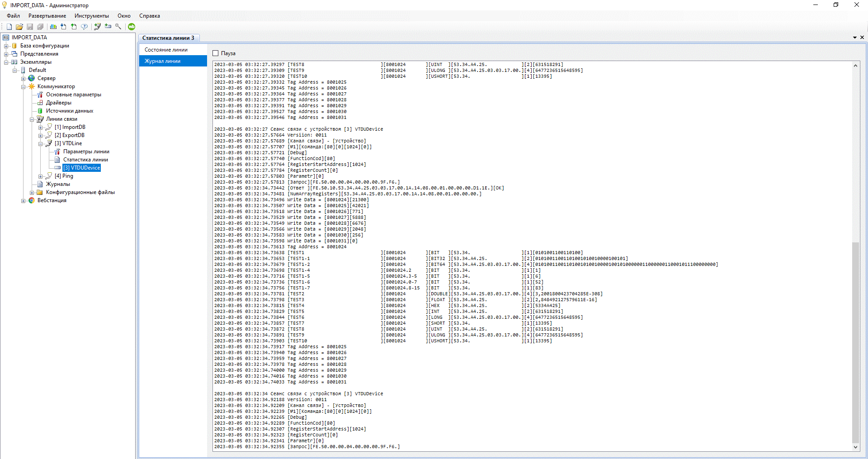The image size is (868, 459).
Task: Select the [1] ImportDB tree item
Action: point(70,127)
